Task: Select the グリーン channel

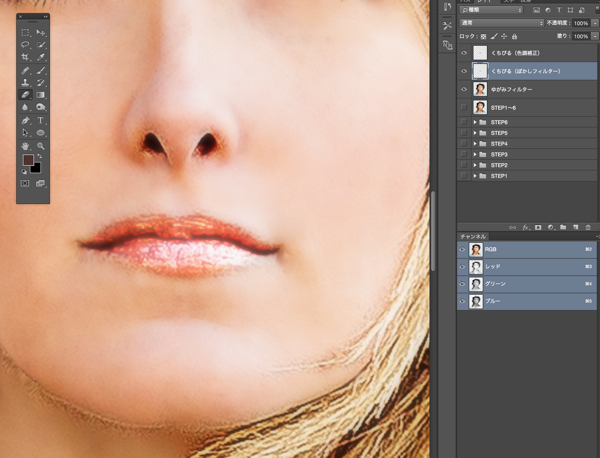Action: point(527,284)
